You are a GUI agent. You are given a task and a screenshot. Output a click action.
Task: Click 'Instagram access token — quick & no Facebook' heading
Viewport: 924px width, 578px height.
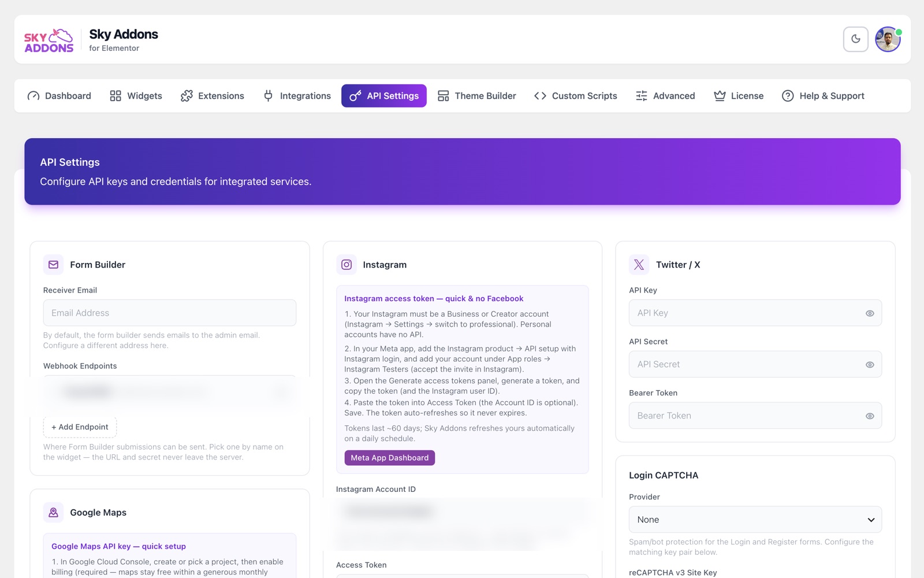coord(434,299)
